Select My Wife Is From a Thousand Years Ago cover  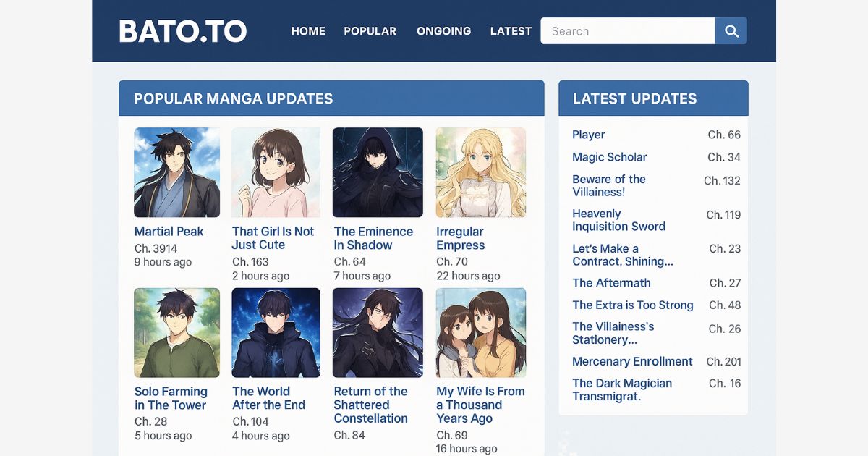pos(480,332)
